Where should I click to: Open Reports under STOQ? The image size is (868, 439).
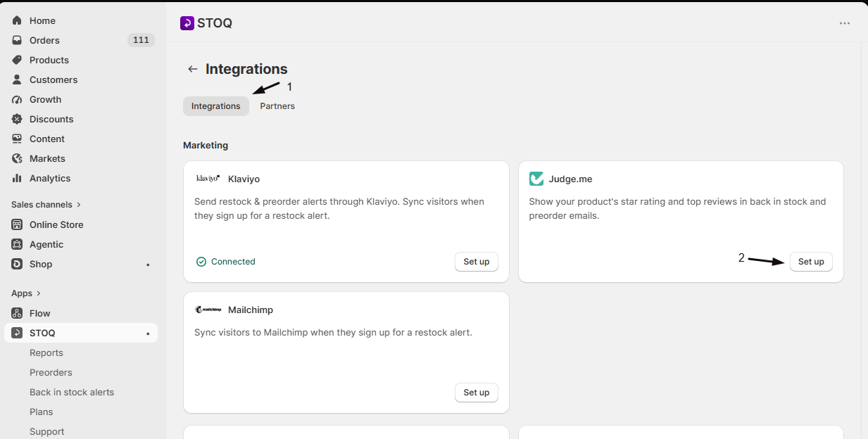(46, 352)
